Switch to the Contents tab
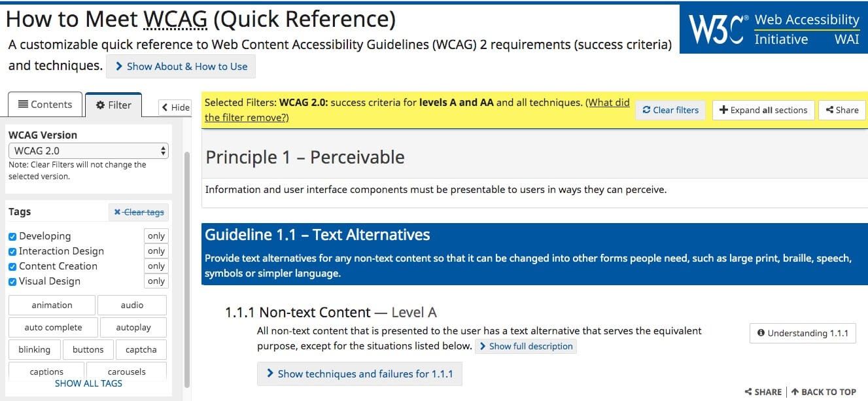 click(x=45, y=105)
